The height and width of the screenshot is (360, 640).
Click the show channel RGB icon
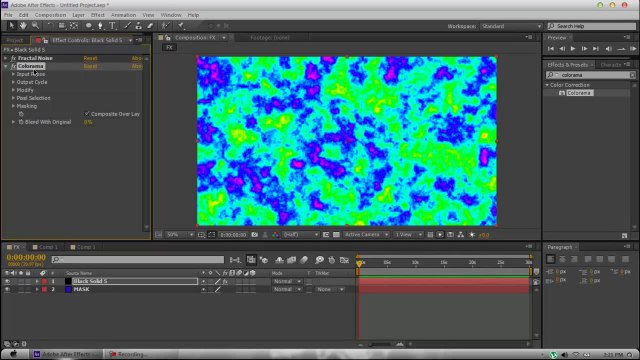tap(276, 235)
